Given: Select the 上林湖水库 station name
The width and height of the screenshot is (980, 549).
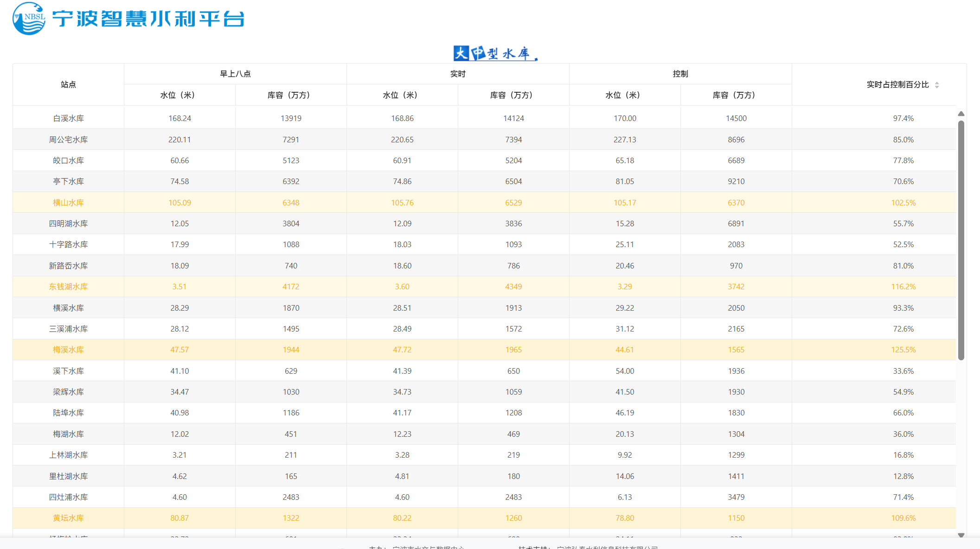Looking at the screenshot, I should point(68,455).
